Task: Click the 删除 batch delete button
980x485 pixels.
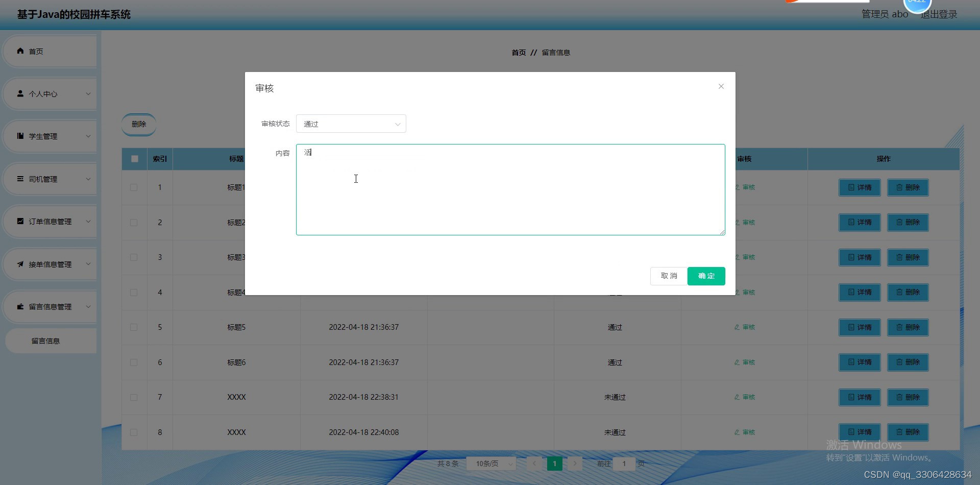Action: (139, 124)
